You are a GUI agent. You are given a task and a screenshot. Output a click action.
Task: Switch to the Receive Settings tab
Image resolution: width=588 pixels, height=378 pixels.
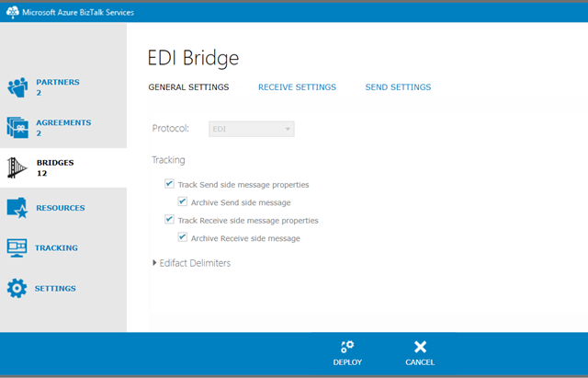(297, 87)
